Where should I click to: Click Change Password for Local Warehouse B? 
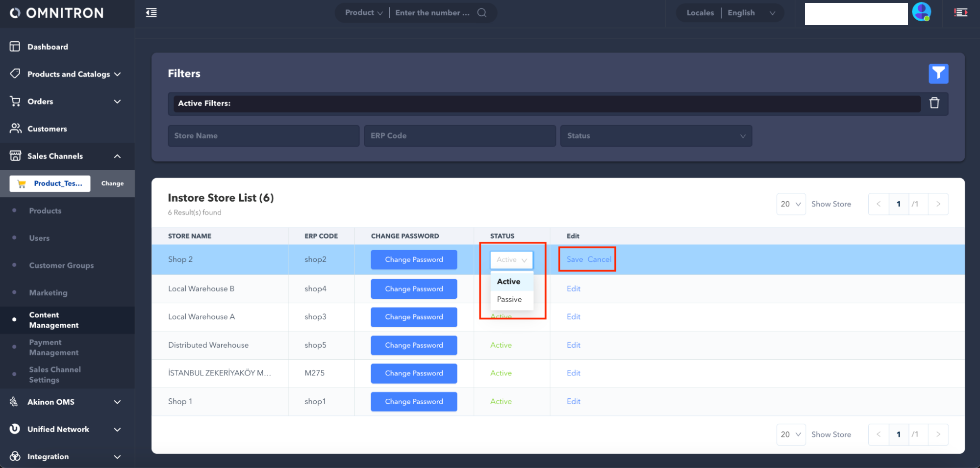click(414, 289)
